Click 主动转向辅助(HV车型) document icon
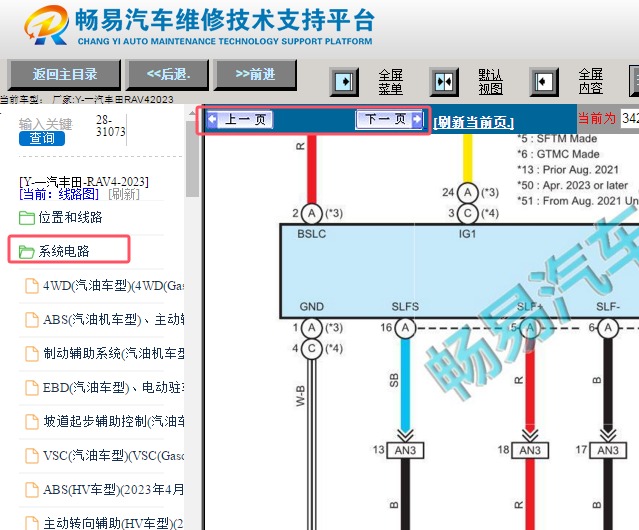This screenshot has width=639, height=530. click(32, 523)
